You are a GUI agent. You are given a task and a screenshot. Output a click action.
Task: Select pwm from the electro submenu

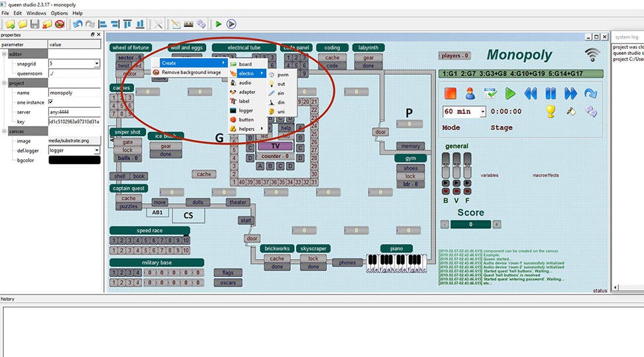(x=283, y=75)
